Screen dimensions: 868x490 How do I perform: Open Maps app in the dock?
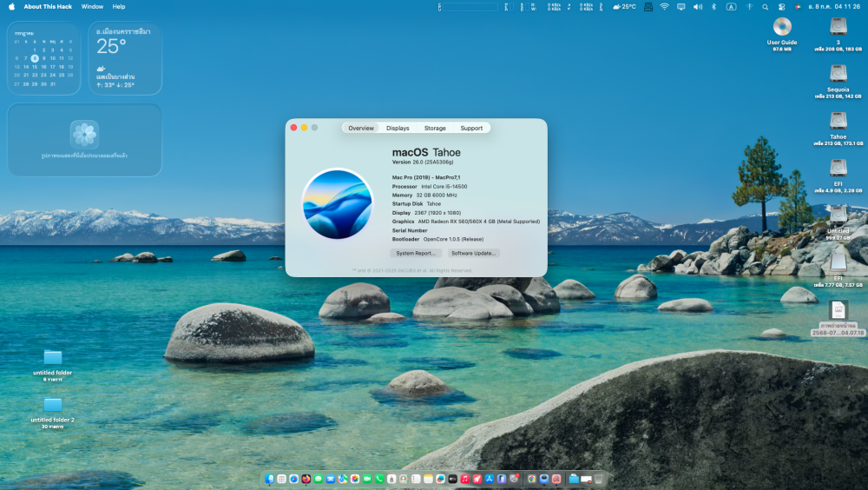click(x=343, y=479)
